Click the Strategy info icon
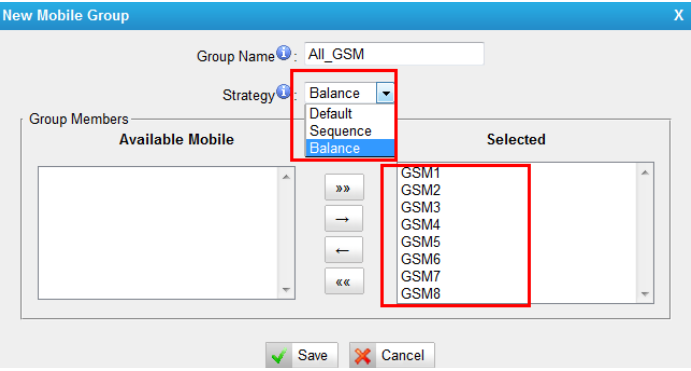691x371 pixels. (x=283, y=92)
